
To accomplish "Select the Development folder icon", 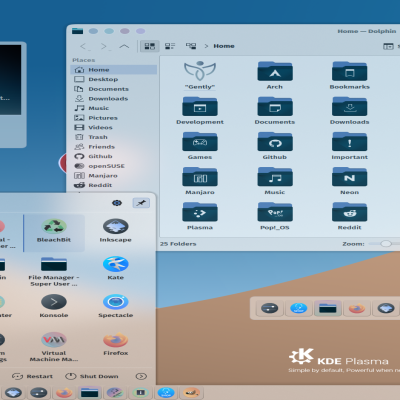I will pos(200,106).
